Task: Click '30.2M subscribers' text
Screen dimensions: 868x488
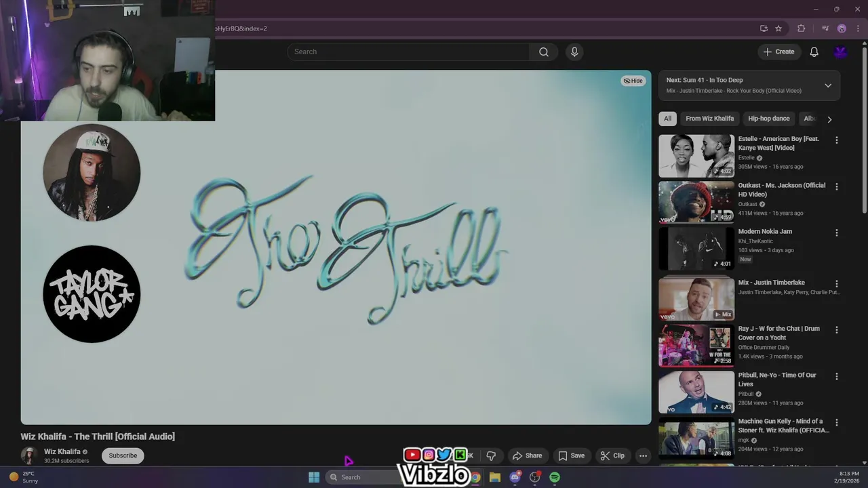Action: pyautogui.click(x=66, y=461)
